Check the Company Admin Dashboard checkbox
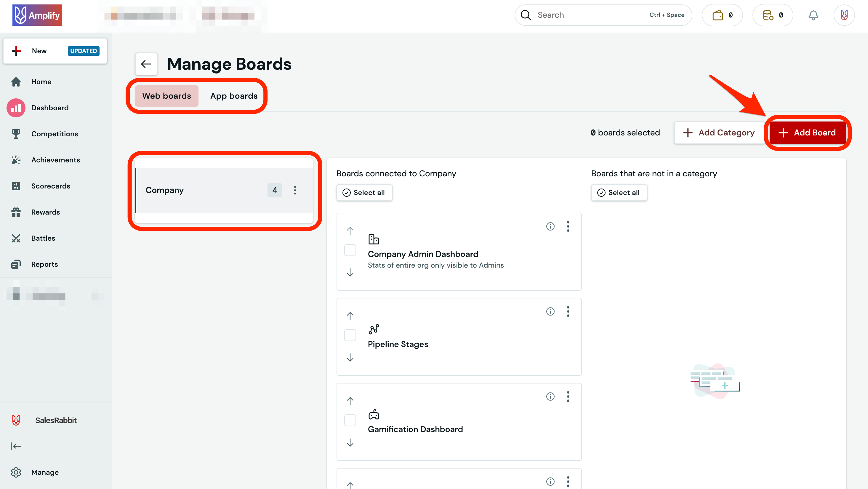Screen dimensions: 868x489 coord(350,250)
